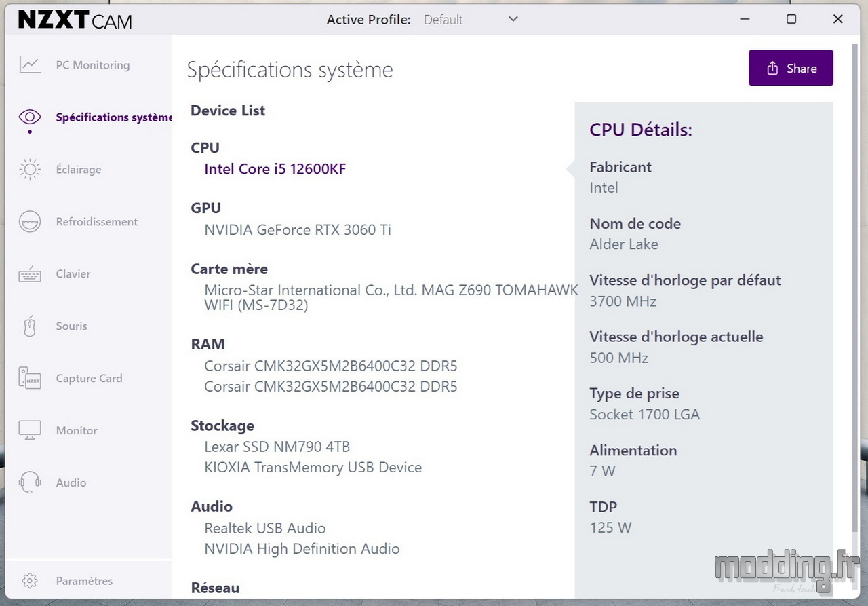Select Intel Core i5 12600KF device
This screenshot has width=868, height=606.
(x=275, y=169)
